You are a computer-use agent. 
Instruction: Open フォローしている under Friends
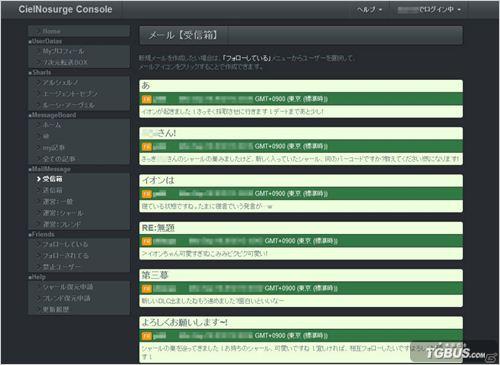(65, 245)
